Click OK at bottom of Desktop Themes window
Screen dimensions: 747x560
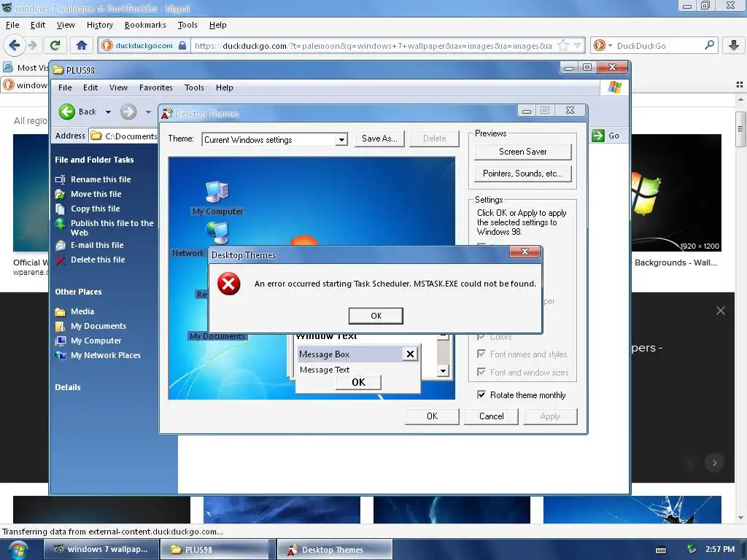click(432, 416)
